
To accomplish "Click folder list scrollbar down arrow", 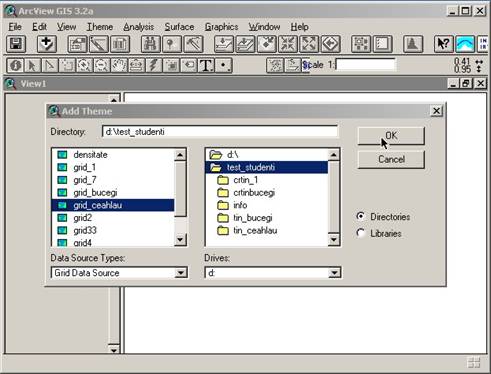I will click(334, 240).
